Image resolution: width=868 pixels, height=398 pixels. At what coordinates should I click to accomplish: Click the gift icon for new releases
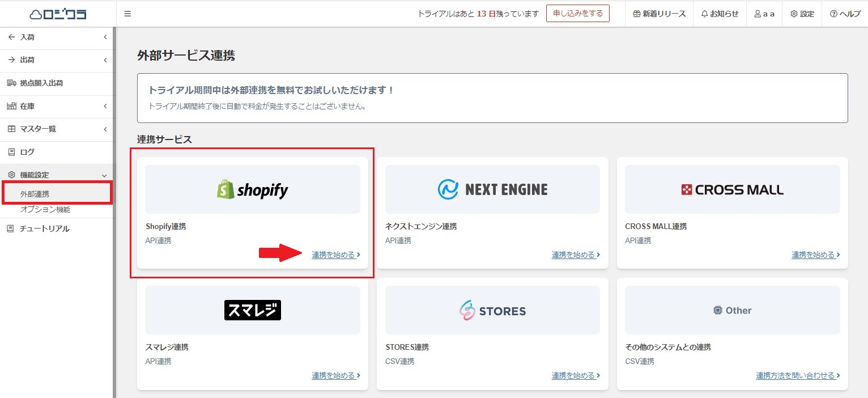[637, 14]
